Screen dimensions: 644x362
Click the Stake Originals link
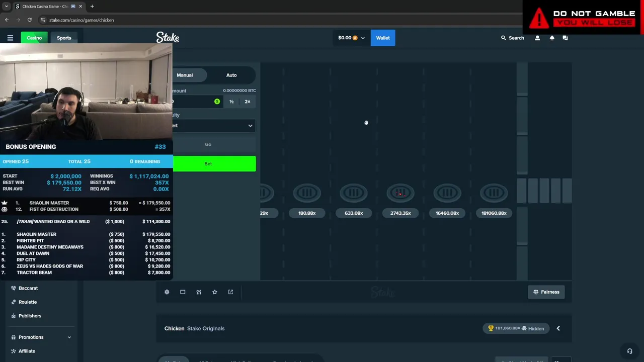206,328
